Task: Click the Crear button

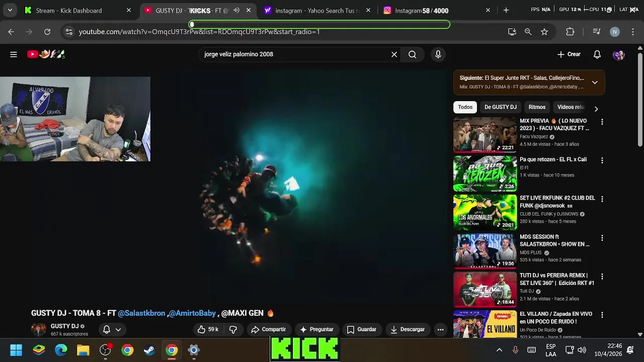Action: tap(569, 54)
